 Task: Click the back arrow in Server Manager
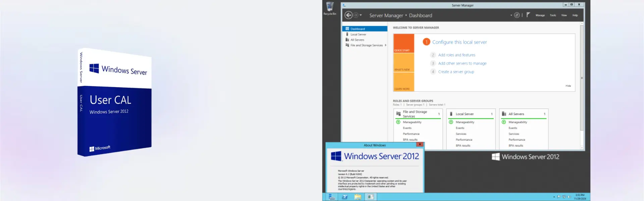(348, 15)
